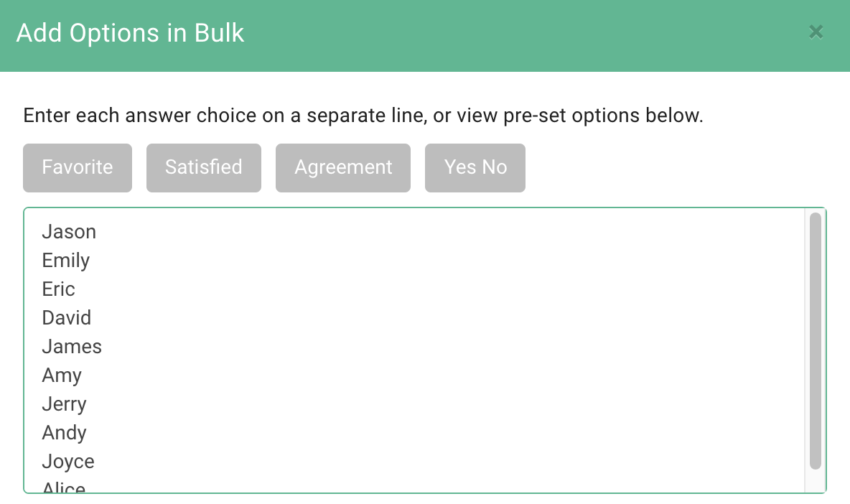Select the line with Eric
This screenshot has width=850, height=504.
58,289
